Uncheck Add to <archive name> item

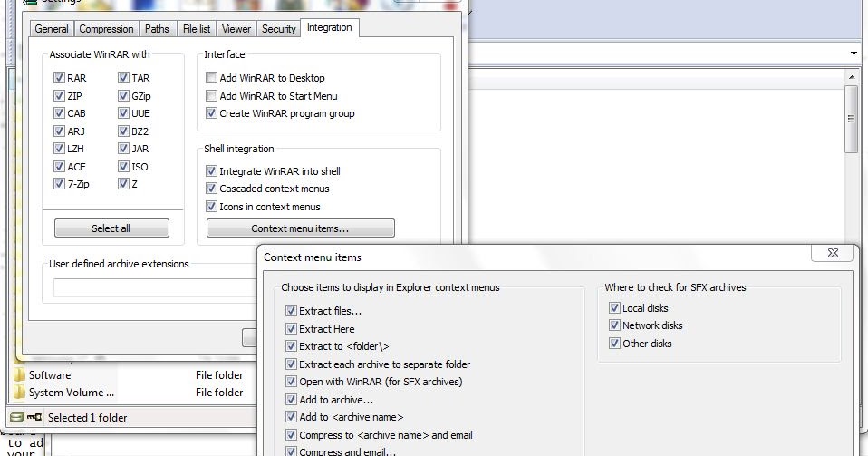coord(291,417)
